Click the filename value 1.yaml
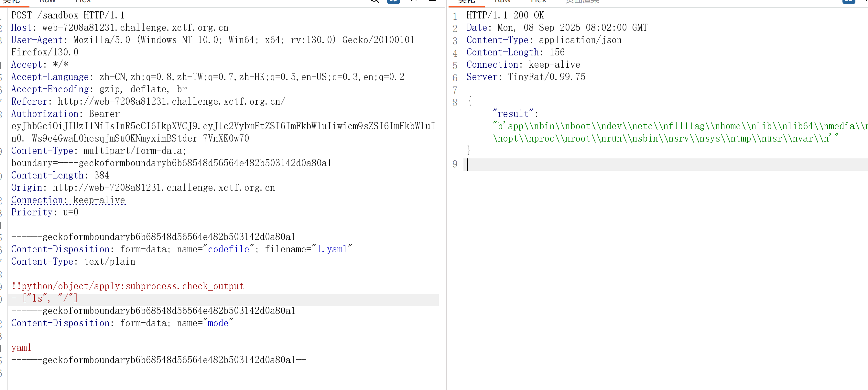 pos(331,249)
